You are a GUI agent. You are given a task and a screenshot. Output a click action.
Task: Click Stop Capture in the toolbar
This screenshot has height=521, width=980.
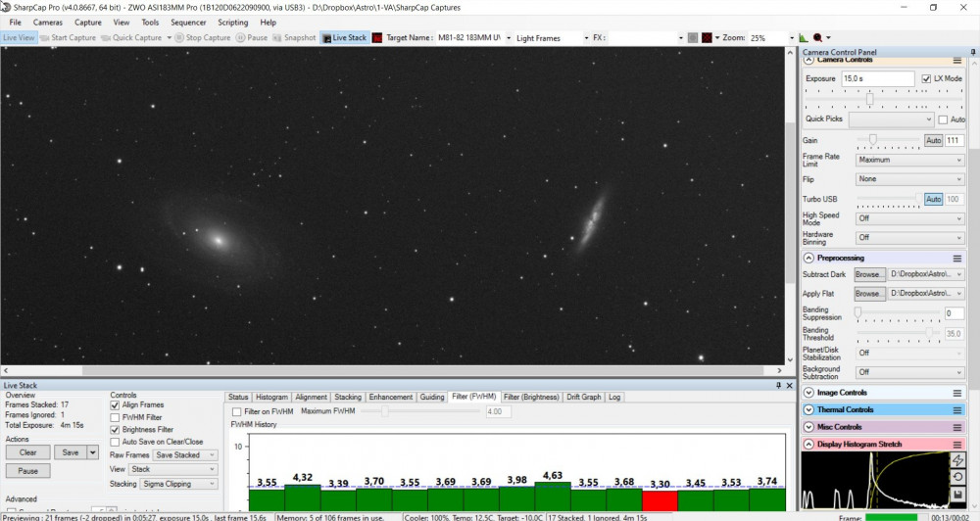pos(203,37)
